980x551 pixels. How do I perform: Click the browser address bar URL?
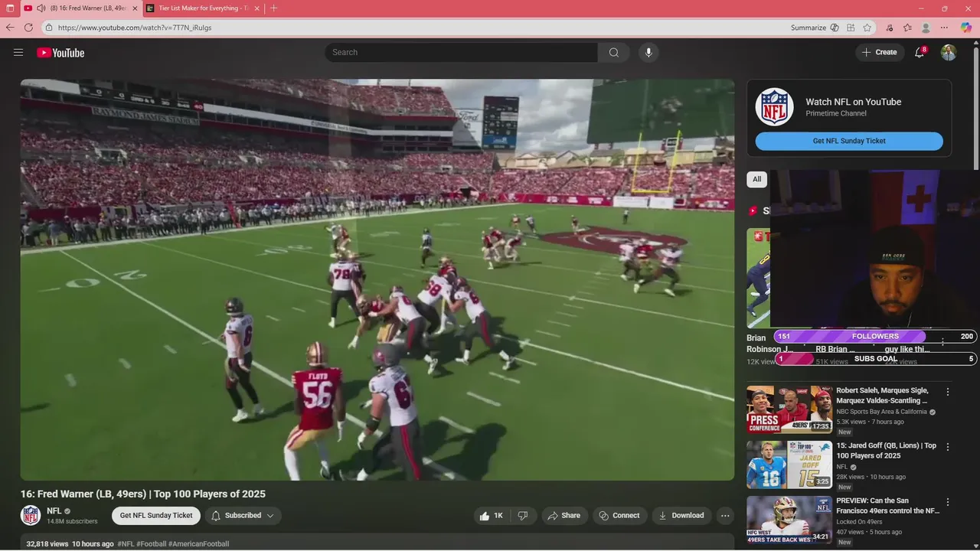pyautogui.click(x=135, y=28)
